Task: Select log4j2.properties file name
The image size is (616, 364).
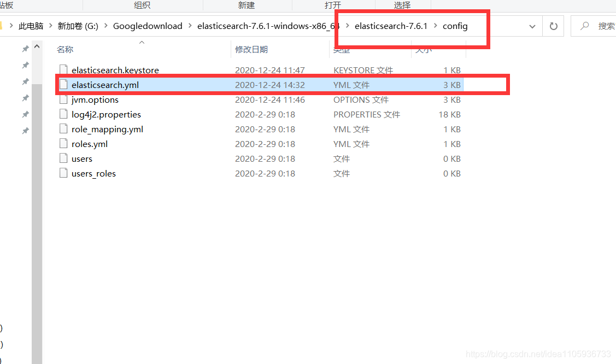Action: [x=106, y=114]
